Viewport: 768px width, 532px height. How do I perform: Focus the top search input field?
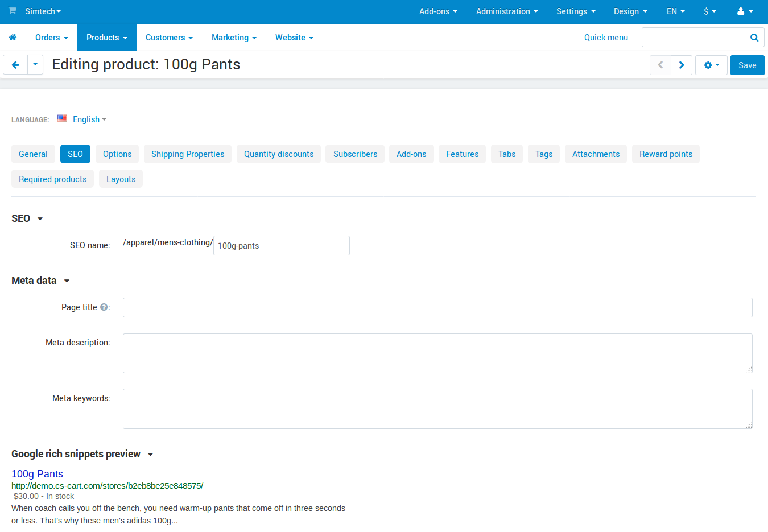pyautogui.click(x=693, y=38)
